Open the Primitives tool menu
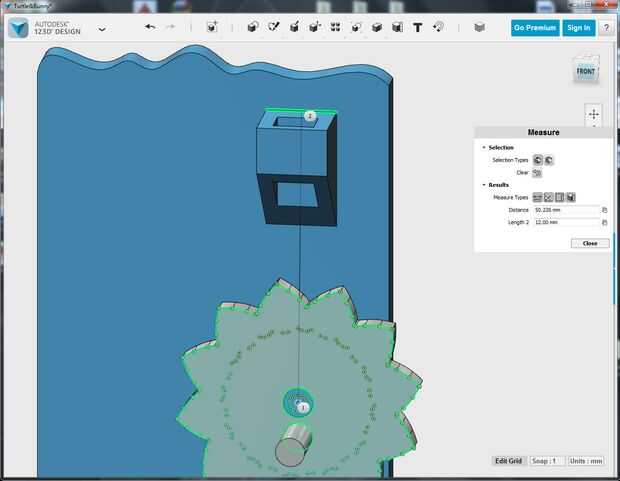 [253, 27]
